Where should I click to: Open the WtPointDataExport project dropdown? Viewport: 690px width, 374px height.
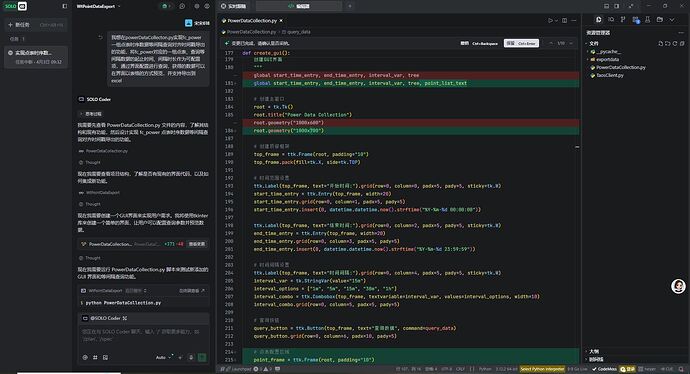[x=99, y=6]
